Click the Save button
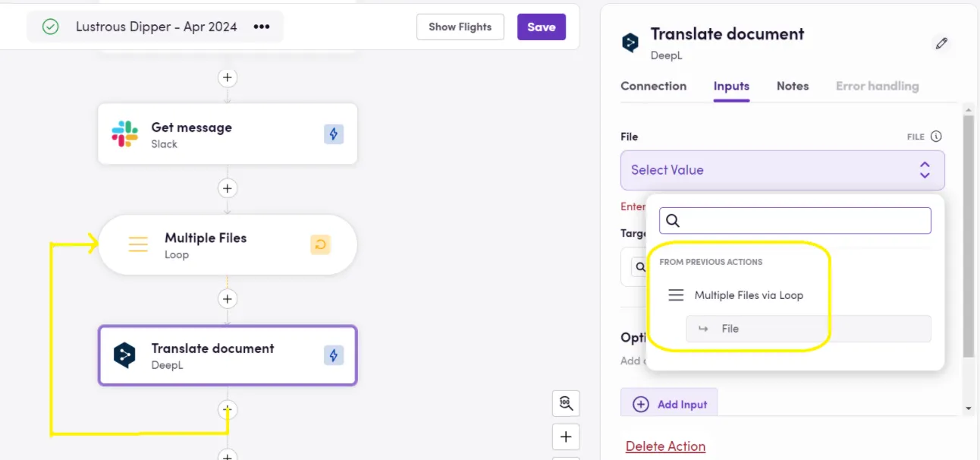 pos(541,27)
